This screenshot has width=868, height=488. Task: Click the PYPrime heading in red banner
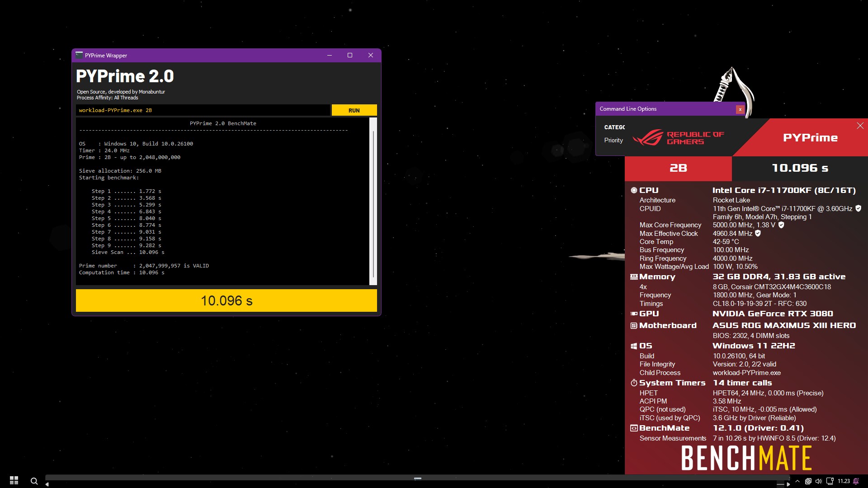point(810,138)
